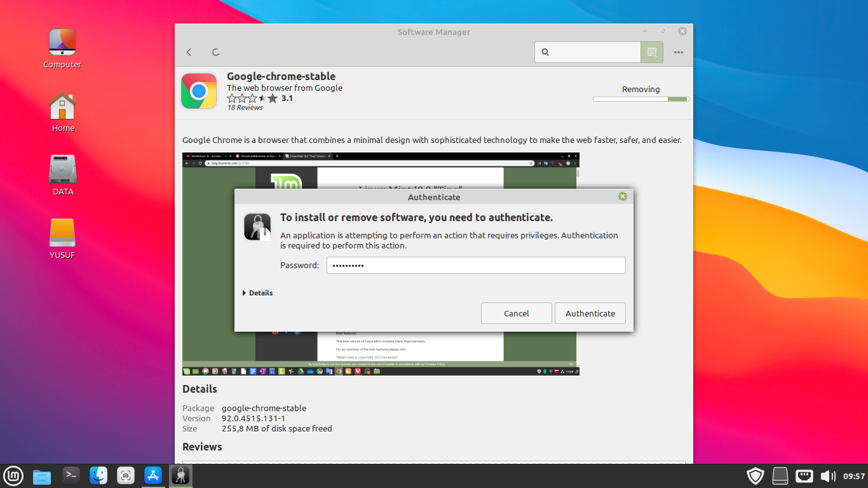Click the keys icon in Authenticate dialog
The width and height of the screenshot is (868, 488).
click(x=257, y=227)
